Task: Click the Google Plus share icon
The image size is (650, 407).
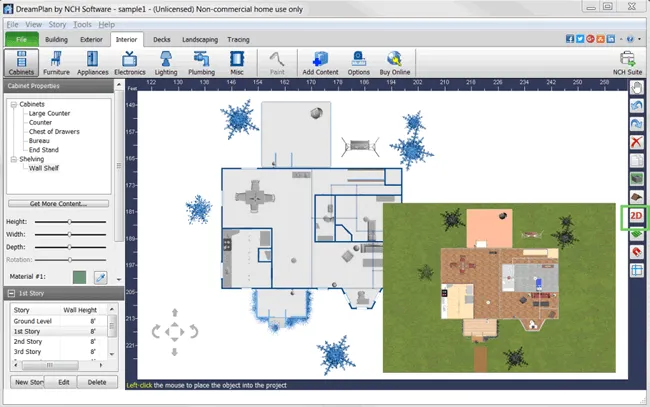Action: (590, 39)
